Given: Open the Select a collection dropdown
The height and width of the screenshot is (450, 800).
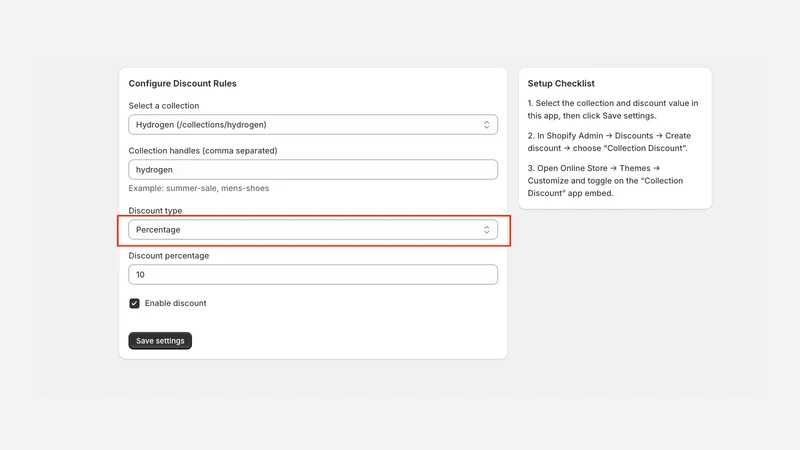Looking at the screenshot, I should point(313,124).
